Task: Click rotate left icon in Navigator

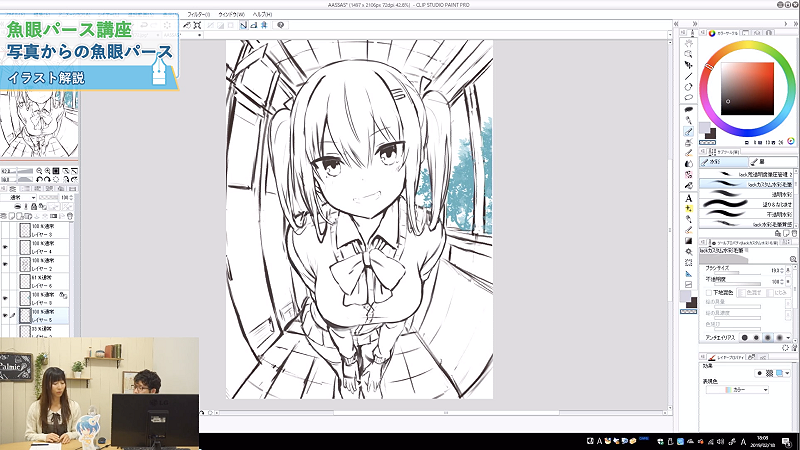Action: [39, 180]
